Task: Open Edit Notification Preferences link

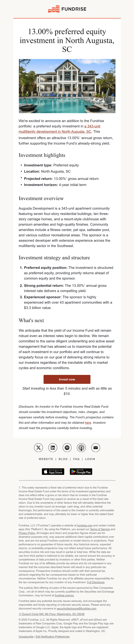Action: click(x=53, y=637)
